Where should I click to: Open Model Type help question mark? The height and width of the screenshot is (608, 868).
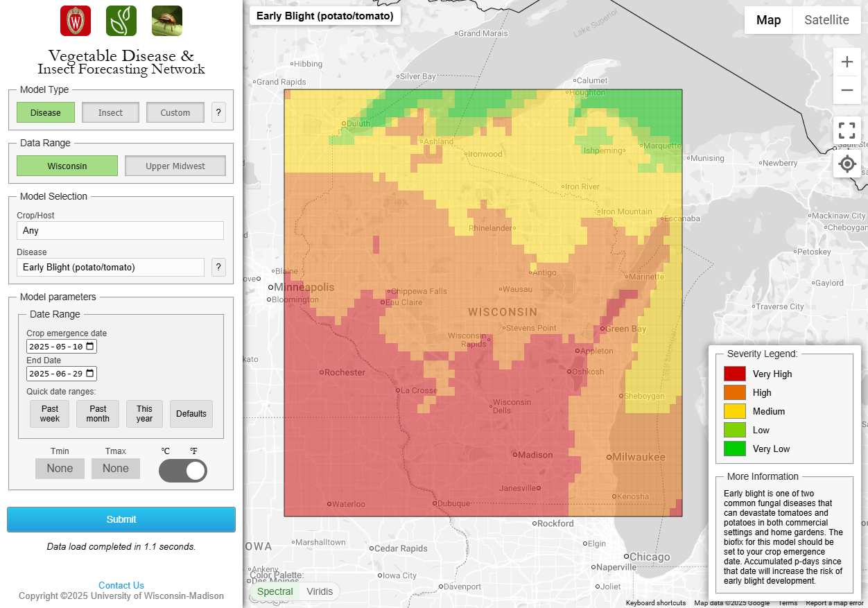218,112
